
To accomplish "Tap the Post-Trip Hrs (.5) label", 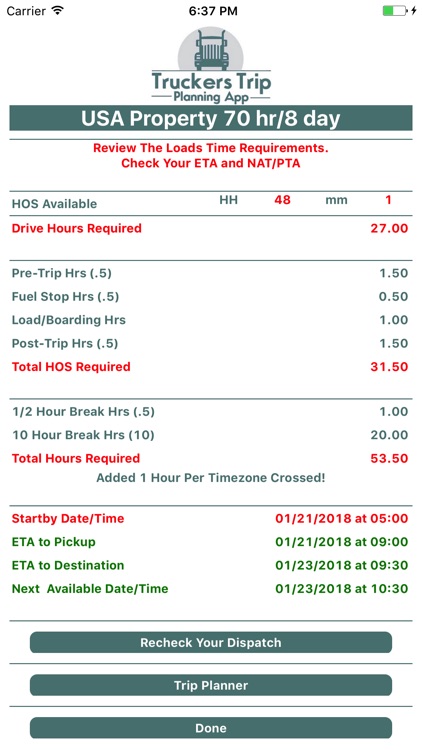I will coord(65,343).
